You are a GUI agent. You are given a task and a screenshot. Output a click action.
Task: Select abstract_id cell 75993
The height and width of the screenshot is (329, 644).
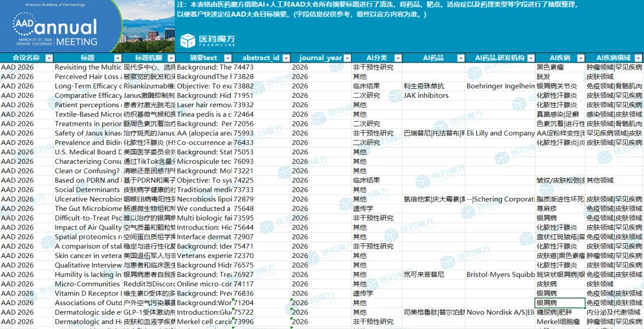pyautogui.click(x=261, y=133)
